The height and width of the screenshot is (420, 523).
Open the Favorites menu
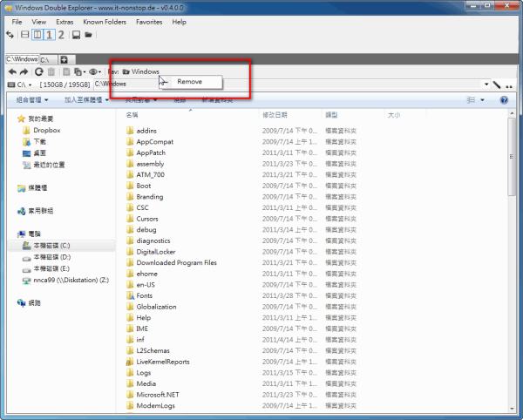click(149, 22)
